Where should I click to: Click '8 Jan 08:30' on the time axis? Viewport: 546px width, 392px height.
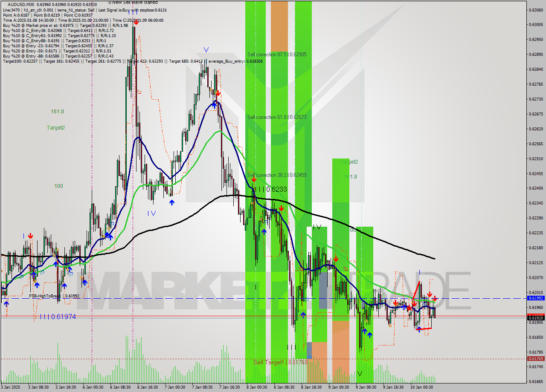[x=284, y=387]
